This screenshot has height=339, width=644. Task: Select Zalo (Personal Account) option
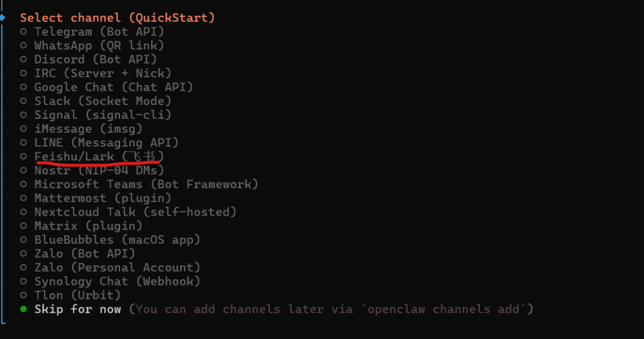pyautogui.click(x=117, y=267)
